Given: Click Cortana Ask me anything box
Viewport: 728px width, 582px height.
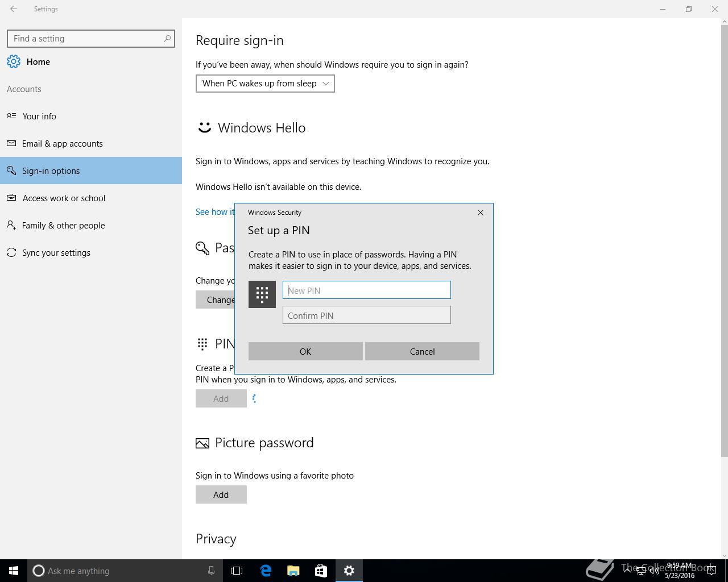Looking at the screenshot, I should [x=124, y=571].
